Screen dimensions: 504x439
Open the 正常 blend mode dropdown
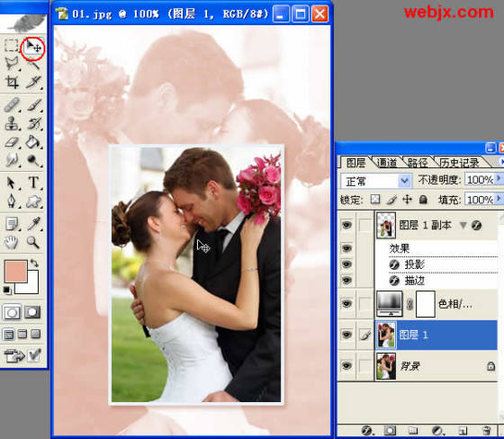click(x=376, y=181)
